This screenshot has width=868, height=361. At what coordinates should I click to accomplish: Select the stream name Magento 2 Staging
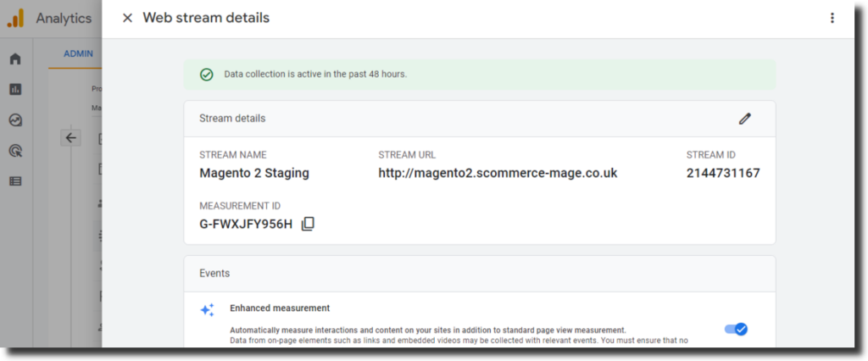[254, 174]
